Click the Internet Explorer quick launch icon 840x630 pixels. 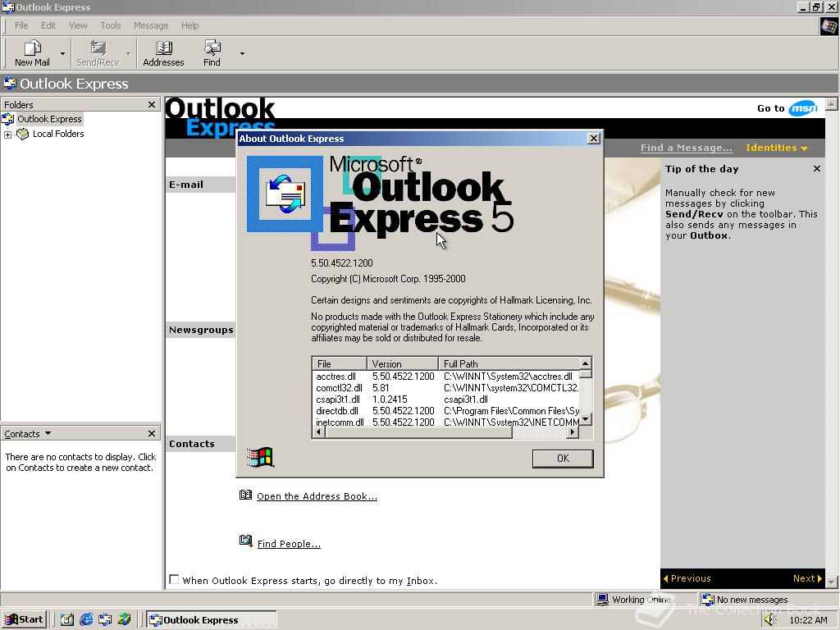click(86, 619)
